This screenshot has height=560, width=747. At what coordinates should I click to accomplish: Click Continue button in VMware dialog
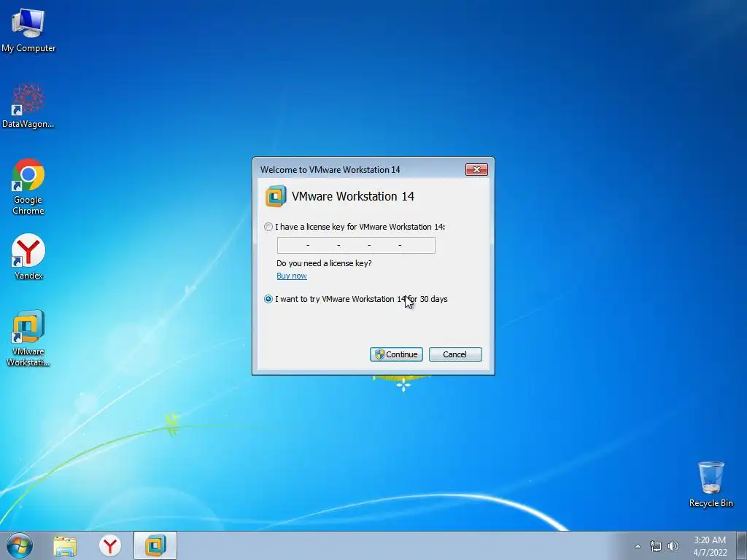pyautogui.click(x=396, y=354)
